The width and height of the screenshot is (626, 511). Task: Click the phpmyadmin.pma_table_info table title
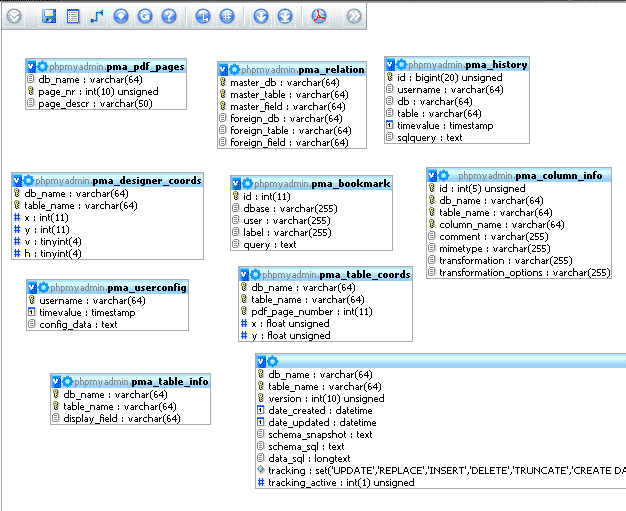(x=142, y=382)
